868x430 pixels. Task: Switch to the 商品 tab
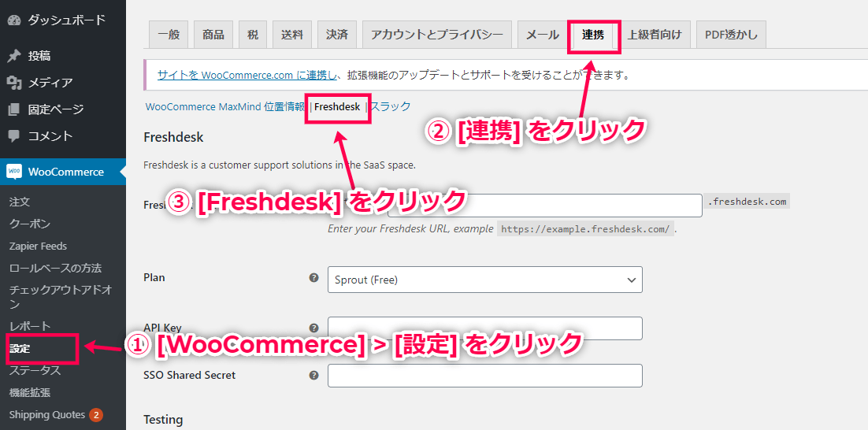pos(213,35)
